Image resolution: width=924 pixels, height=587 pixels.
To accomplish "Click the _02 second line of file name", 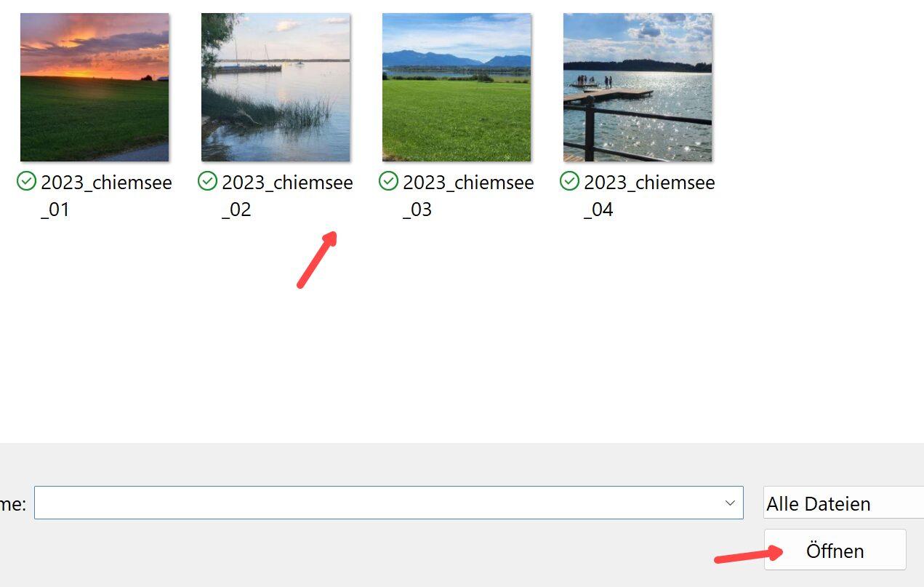I will (236, 210).
